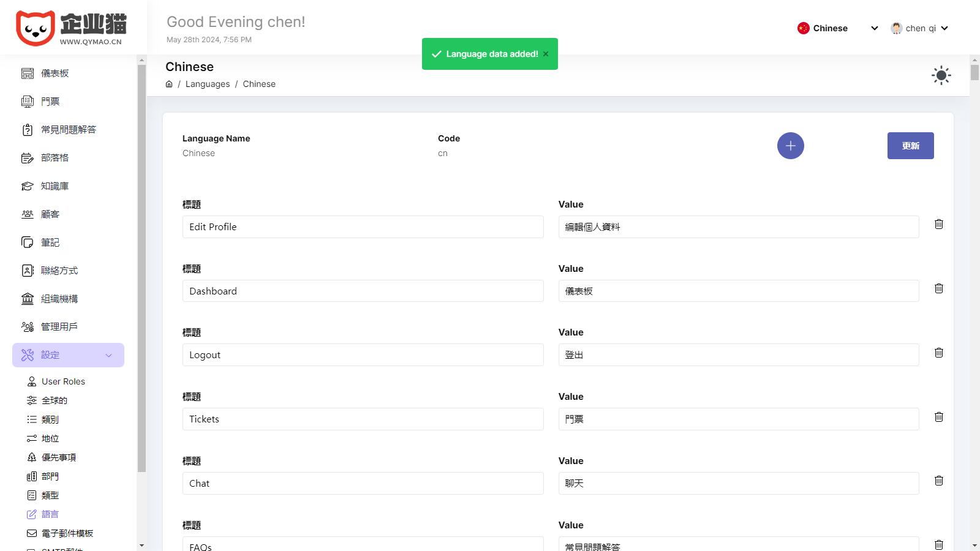The image size is (980, 551).
Task: Open 儀表板 dashboard from sidebar
Action: click(x=55, y=73)
